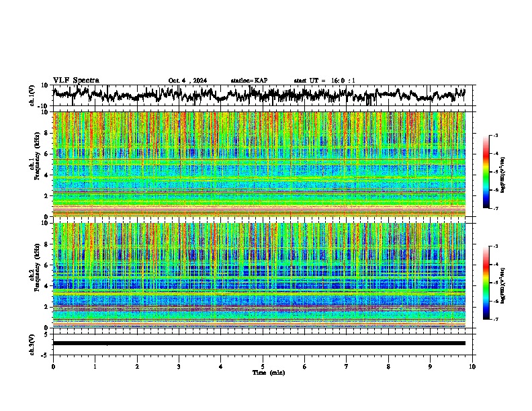Click the date "Oct. 4 , 2024"

187,81
